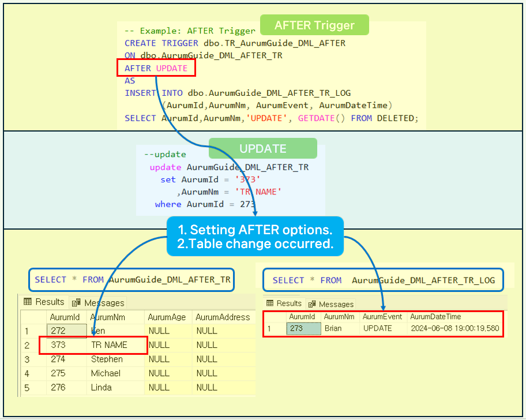Select NULL AurumAddress cell in Michael row
This screenshot has width=526, height=420.
[x=224, y=373]
